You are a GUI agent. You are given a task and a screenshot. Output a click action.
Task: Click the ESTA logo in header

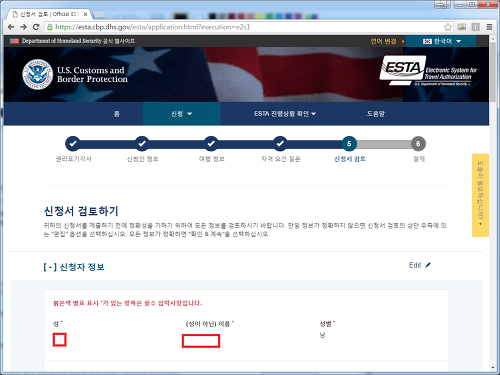[428, 71]
